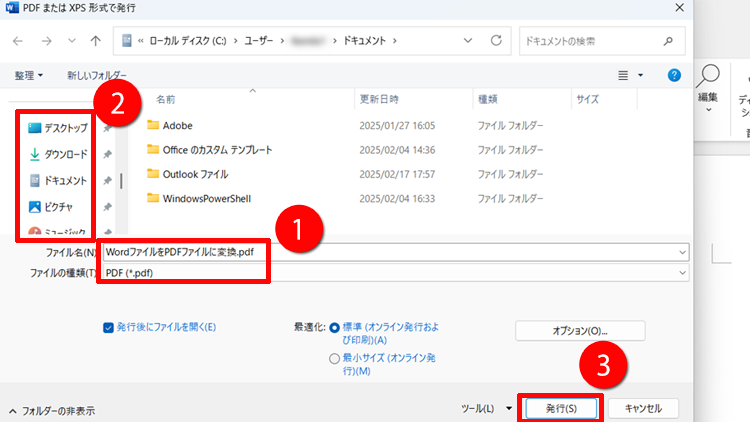
Task: Click the pin icon beside ピクチャ
Action: tap(108, 207)
